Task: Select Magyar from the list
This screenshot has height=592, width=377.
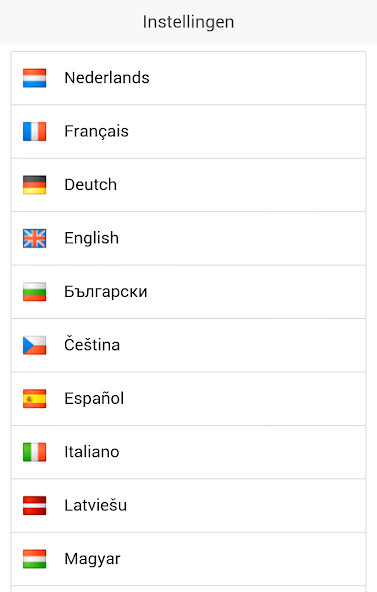Action: [x=188, y=559]
